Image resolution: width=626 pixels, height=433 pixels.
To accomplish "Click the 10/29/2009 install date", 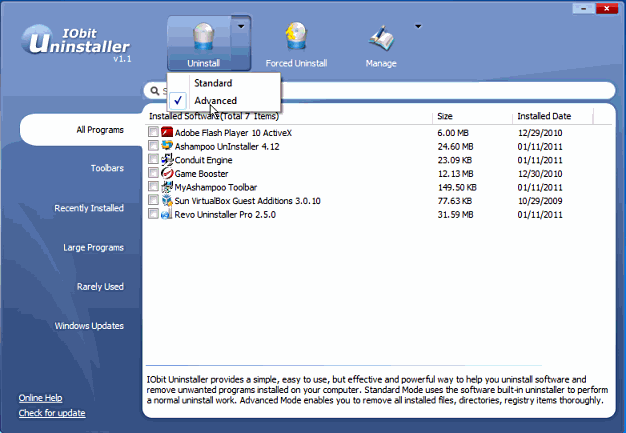I will pos(540,201).
